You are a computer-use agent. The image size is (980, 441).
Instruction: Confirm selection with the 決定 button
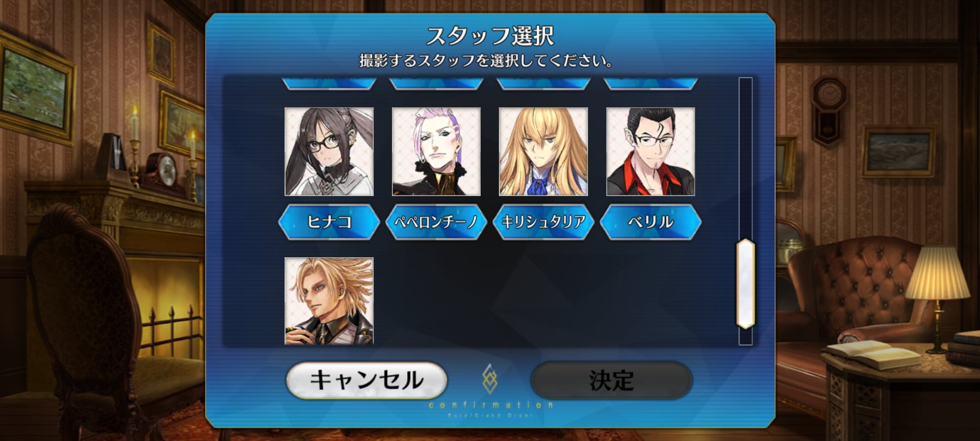[x=612, y=380]
